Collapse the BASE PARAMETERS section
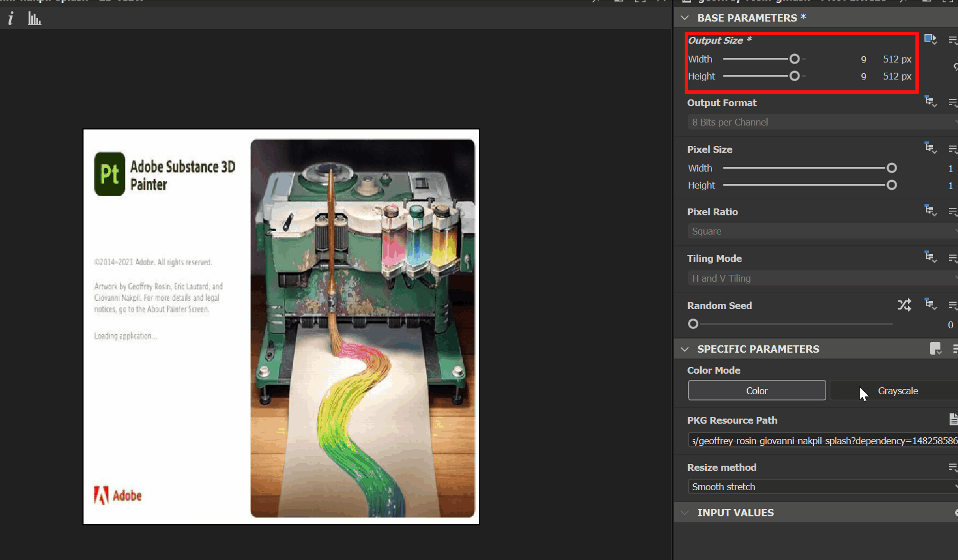This screenshot has height=560, width=958. coord(685,18)
